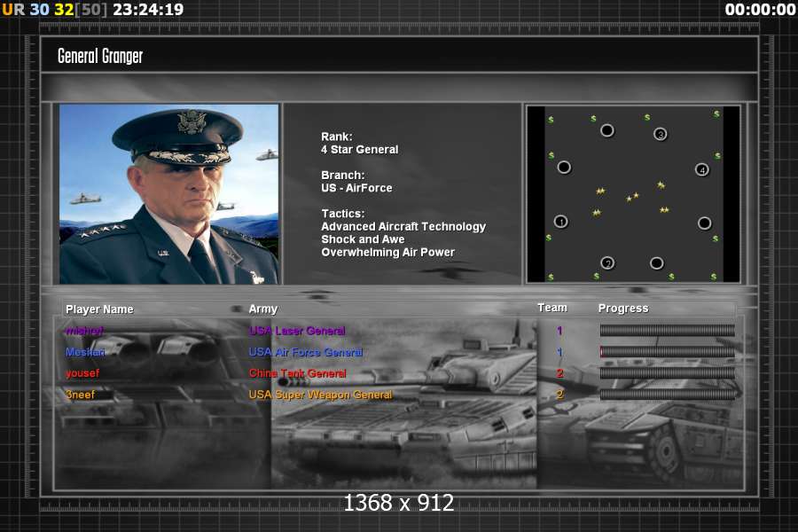
Task: Click start position 3 on the map
Action: click(660, 134)
